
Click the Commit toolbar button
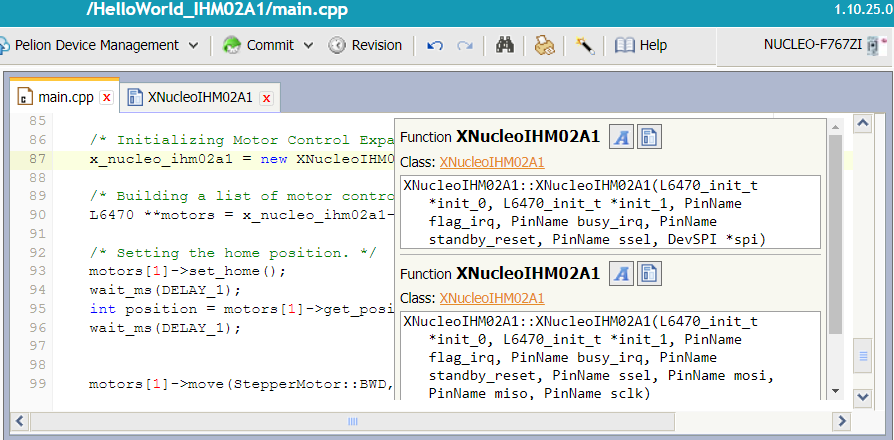[258, 45]
